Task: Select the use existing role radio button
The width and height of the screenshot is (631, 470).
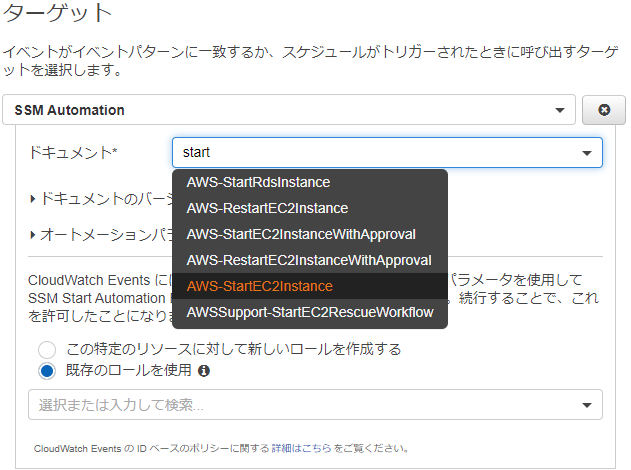Action: tap(47, 371)
